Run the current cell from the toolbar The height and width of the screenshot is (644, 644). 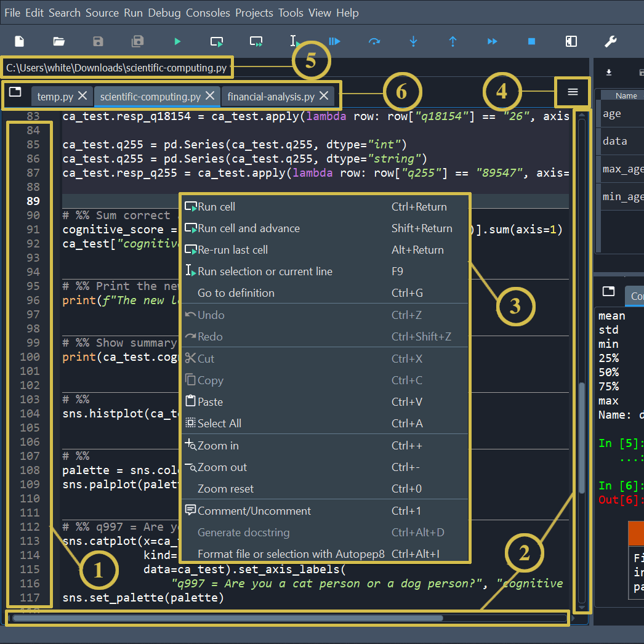click(x=216, y=41)
